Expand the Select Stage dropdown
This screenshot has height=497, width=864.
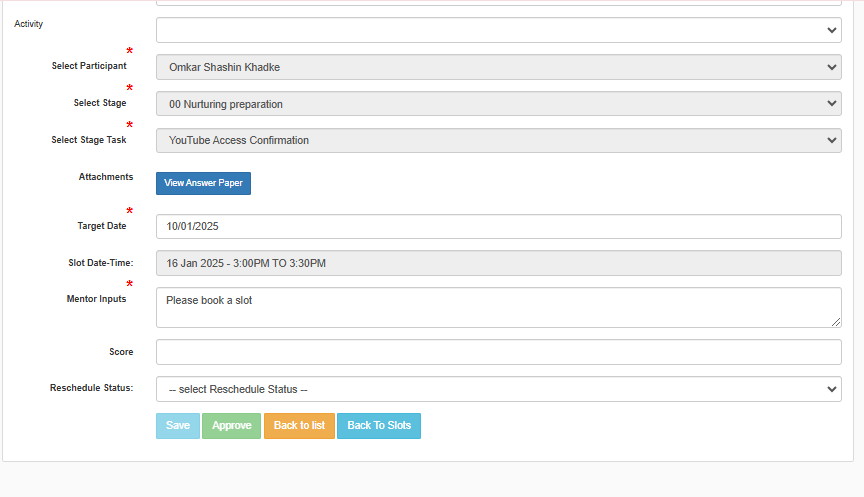498,104
